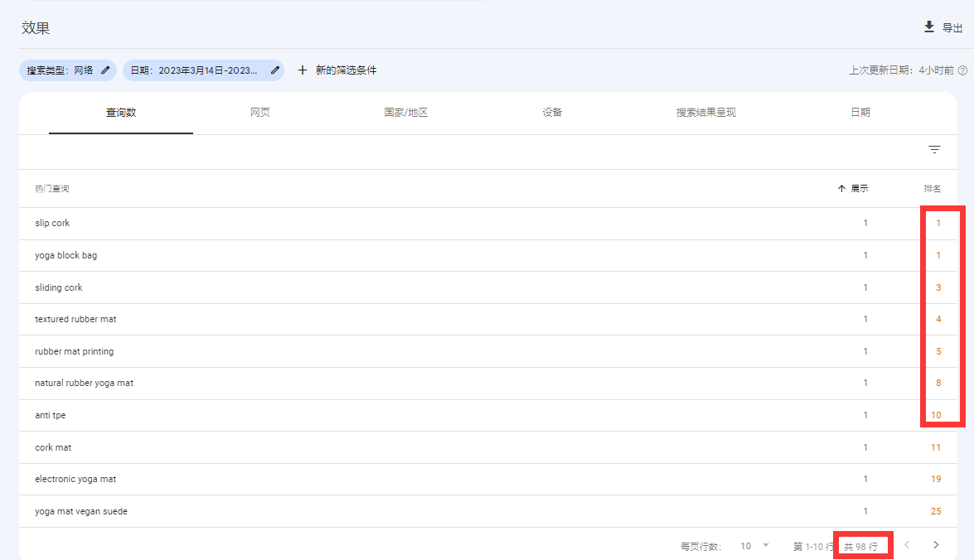
Task: Switch to the 网页 tab
Action: [260, 113]
